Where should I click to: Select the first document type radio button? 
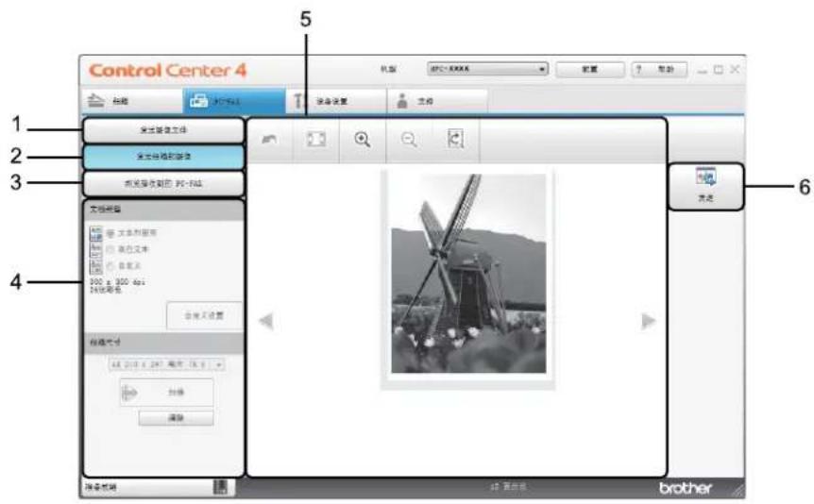(x=110, y=233)
